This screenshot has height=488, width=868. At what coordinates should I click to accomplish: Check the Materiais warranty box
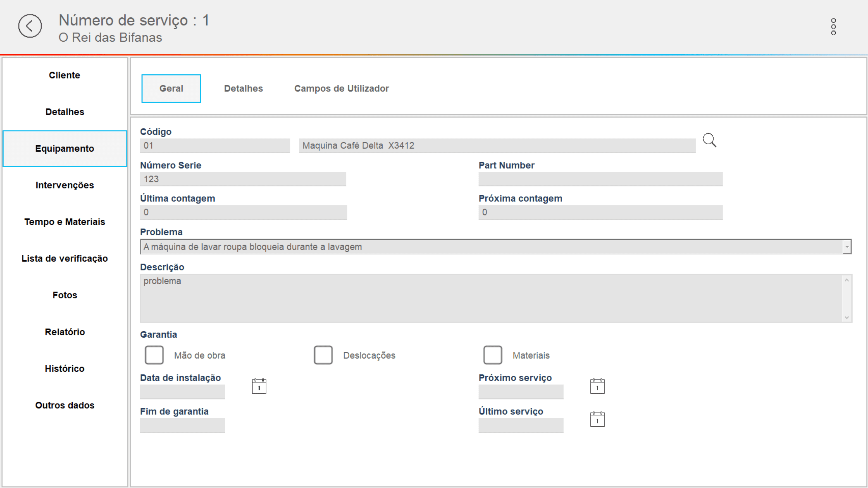tap(492, 355)
